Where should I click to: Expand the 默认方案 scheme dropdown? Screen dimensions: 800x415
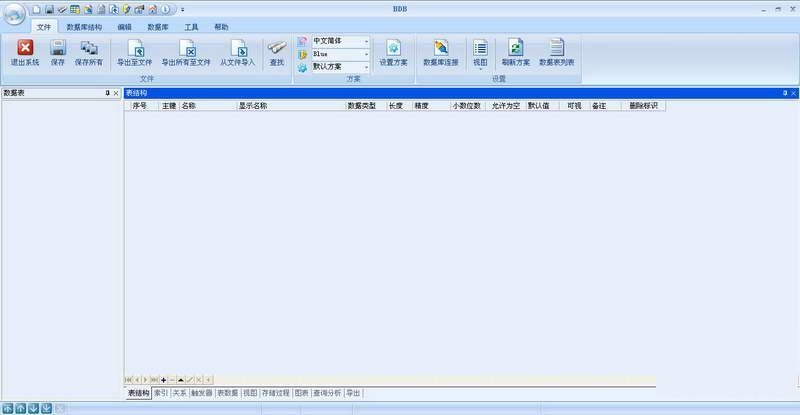[366, 67]
